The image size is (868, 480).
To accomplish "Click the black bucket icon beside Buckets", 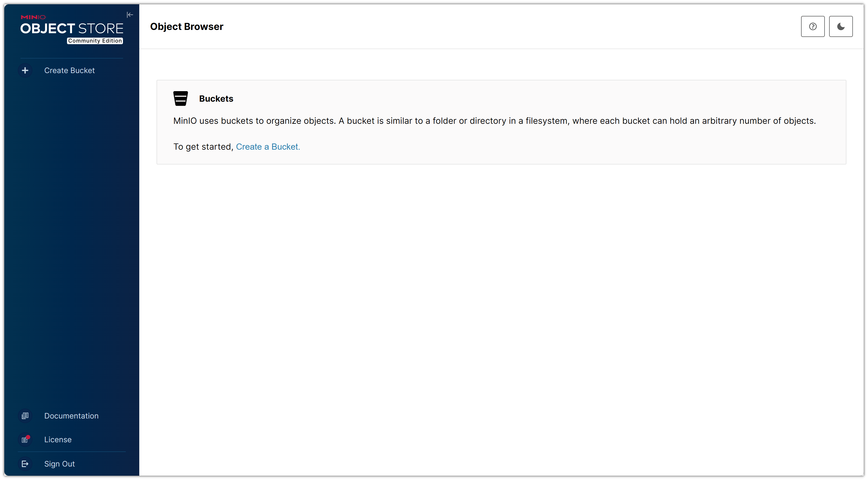I will 180,99.
